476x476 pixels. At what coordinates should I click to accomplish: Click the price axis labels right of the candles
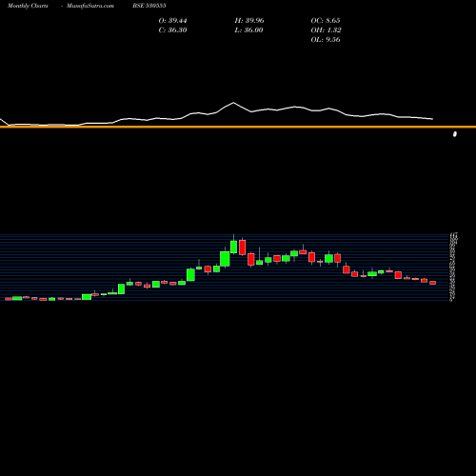(453, 267)
